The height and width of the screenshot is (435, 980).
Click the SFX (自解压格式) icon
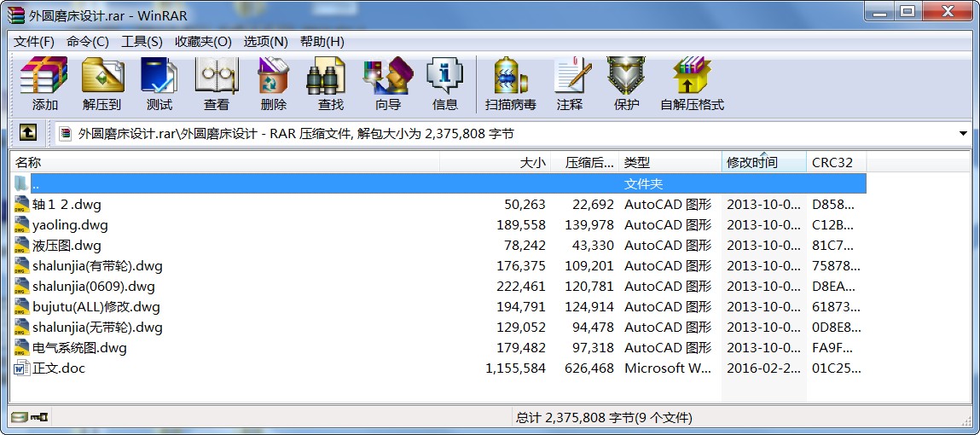[x=692, y=84]
